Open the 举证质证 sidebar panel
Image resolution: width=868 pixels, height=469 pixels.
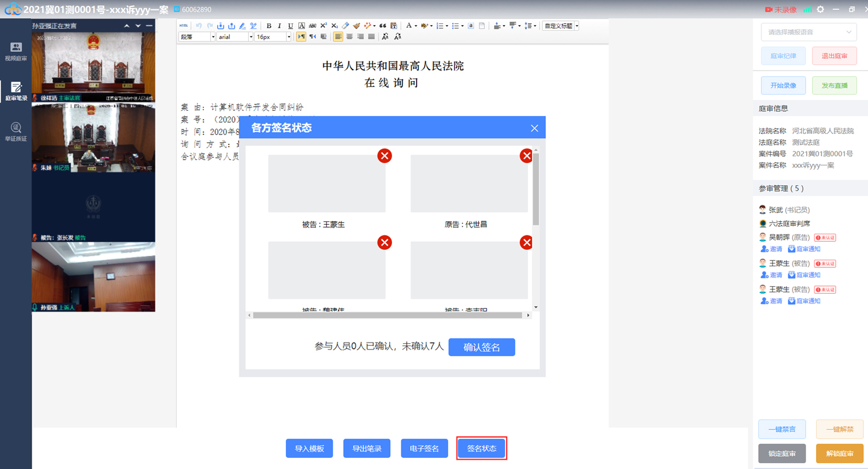[x=16, y=132]
